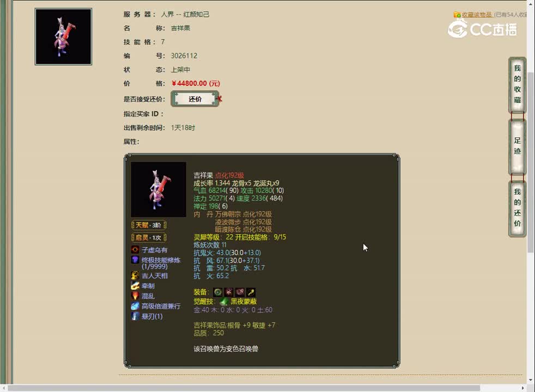Click 炼妖次数 11 text

pyautogui.click(x=210, y=245)
